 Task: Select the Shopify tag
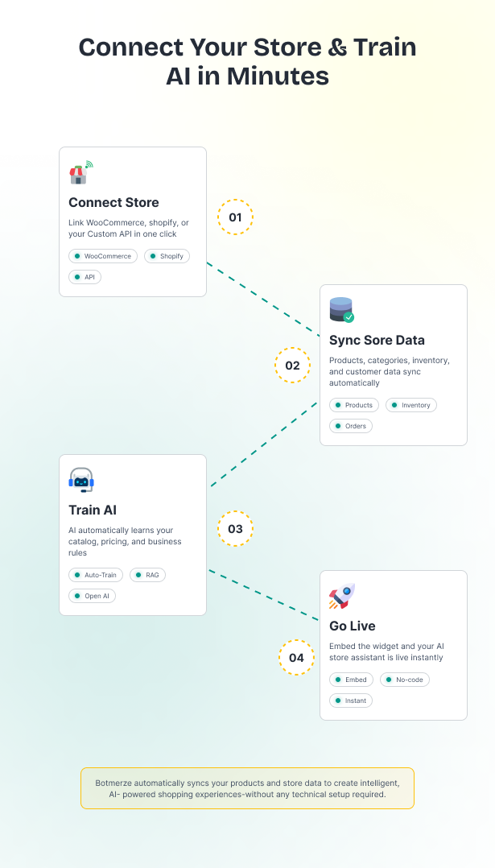(x=167, y=256)
